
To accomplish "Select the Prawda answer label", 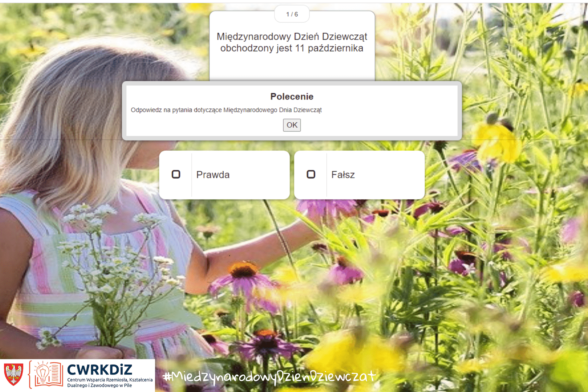I will [x=213, y=175].
